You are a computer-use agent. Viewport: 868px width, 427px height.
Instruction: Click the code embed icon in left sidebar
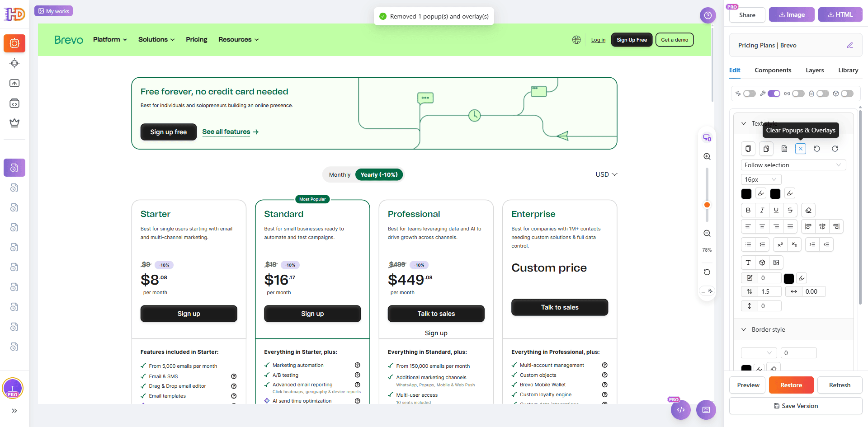(14, 103)
